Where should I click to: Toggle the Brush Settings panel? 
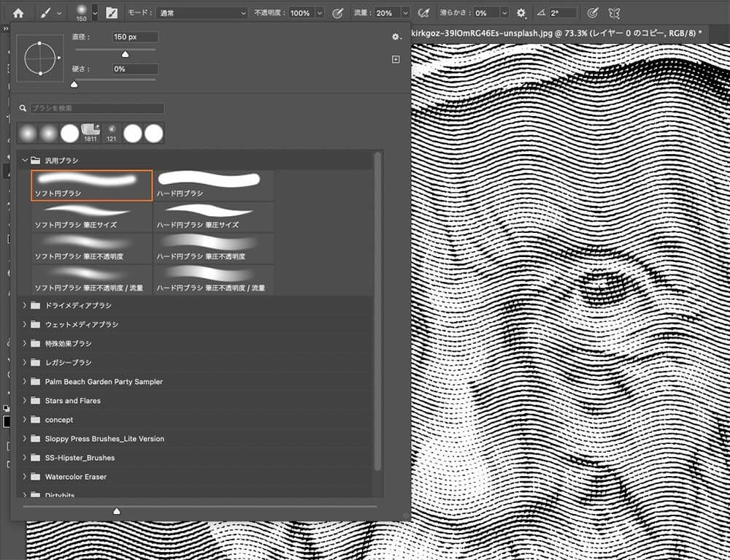[112, 13]
